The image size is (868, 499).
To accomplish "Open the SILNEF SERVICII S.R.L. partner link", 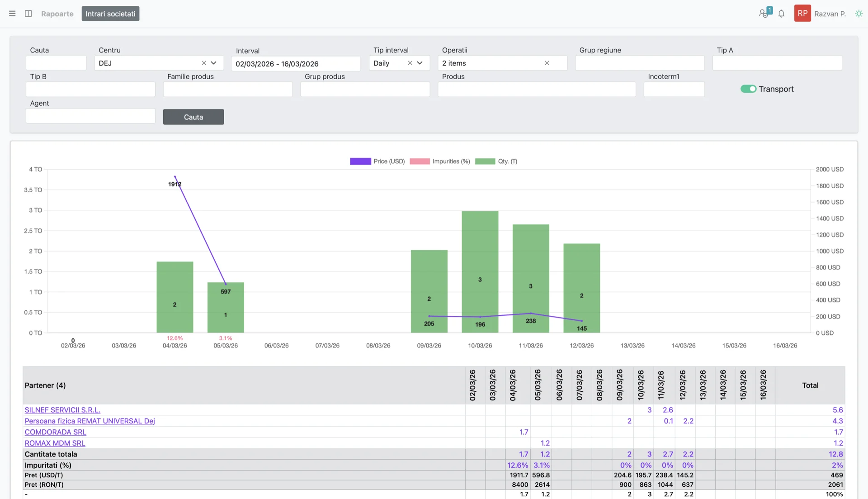I will click(x=62, y=410).
